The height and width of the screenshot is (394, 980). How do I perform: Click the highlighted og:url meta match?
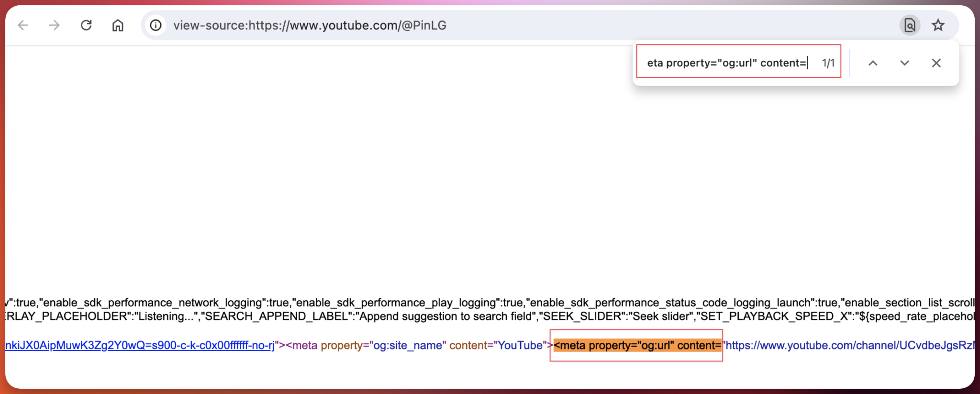[637, 346]
